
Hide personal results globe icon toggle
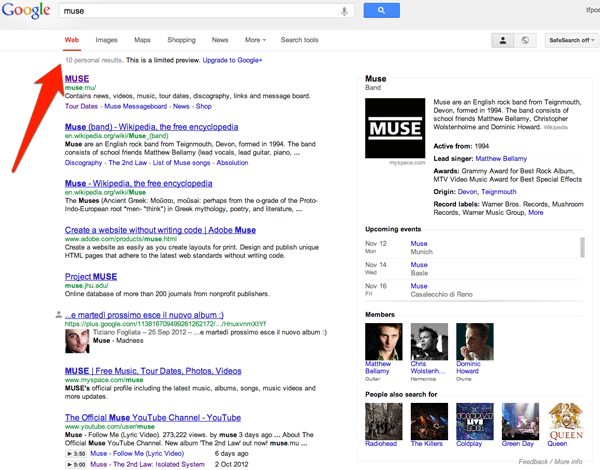(x=525, y=40)
